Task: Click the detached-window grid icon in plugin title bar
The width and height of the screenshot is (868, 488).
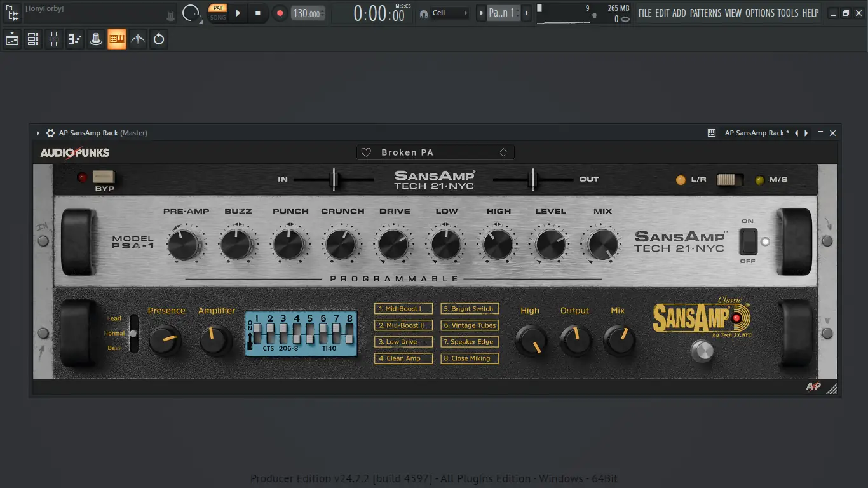Action: click(x=712, y=133)
